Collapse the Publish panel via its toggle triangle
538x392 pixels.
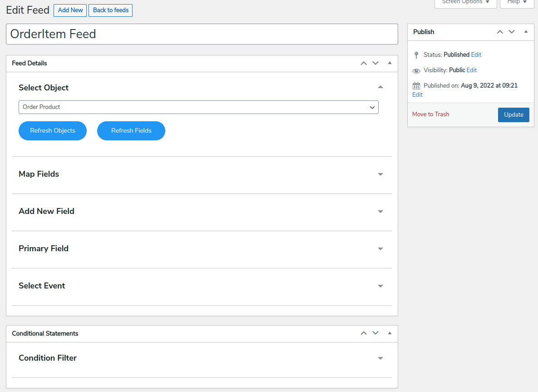525,32
